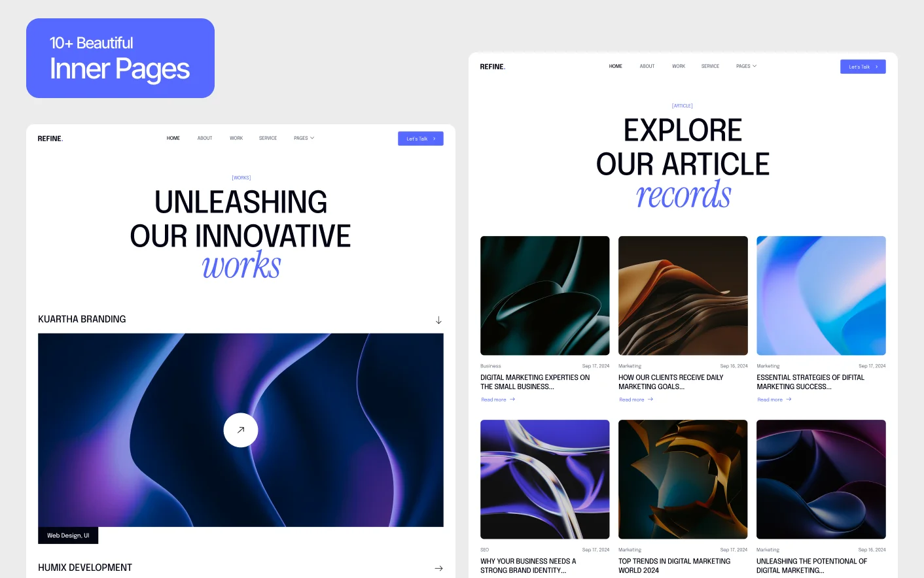Click Let's Talk button on Article page
This screenshot has width=924, height=578.
(862, 67)
